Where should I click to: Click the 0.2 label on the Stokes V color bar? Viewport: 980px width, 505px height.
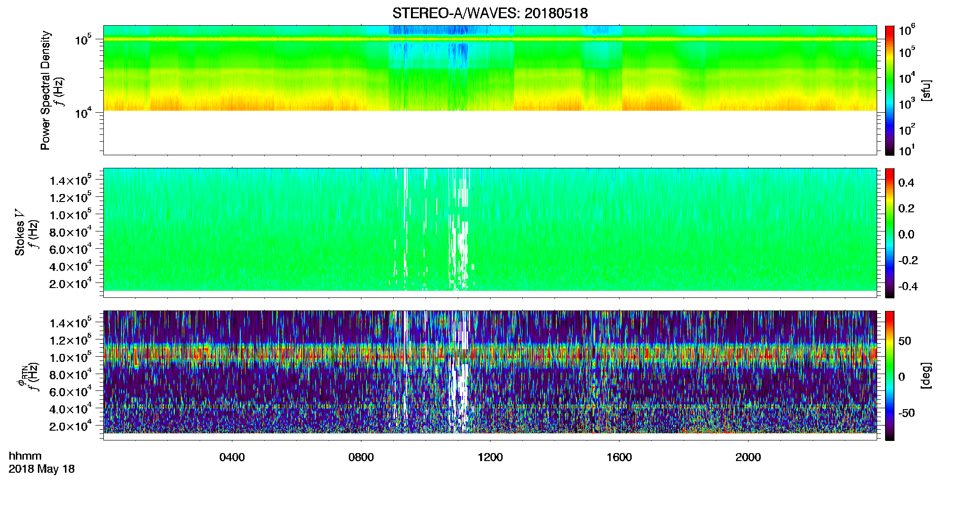point(906,209)
